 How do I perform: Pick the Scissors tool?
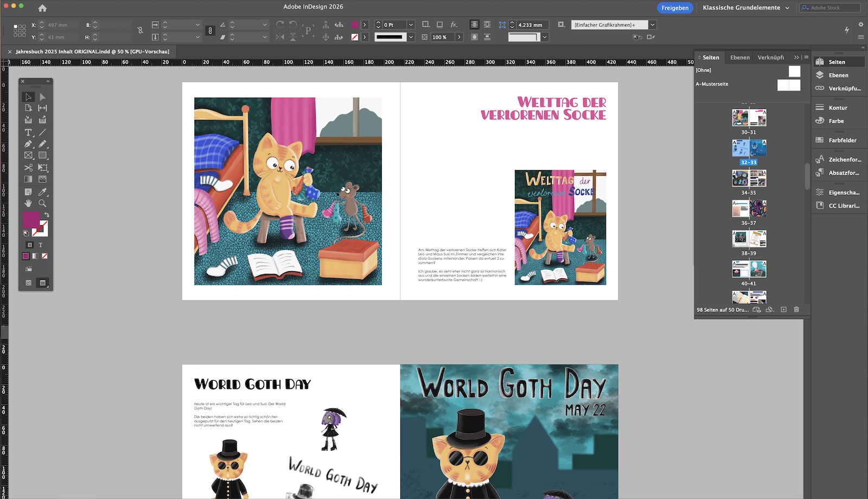(x=28, y=168)
